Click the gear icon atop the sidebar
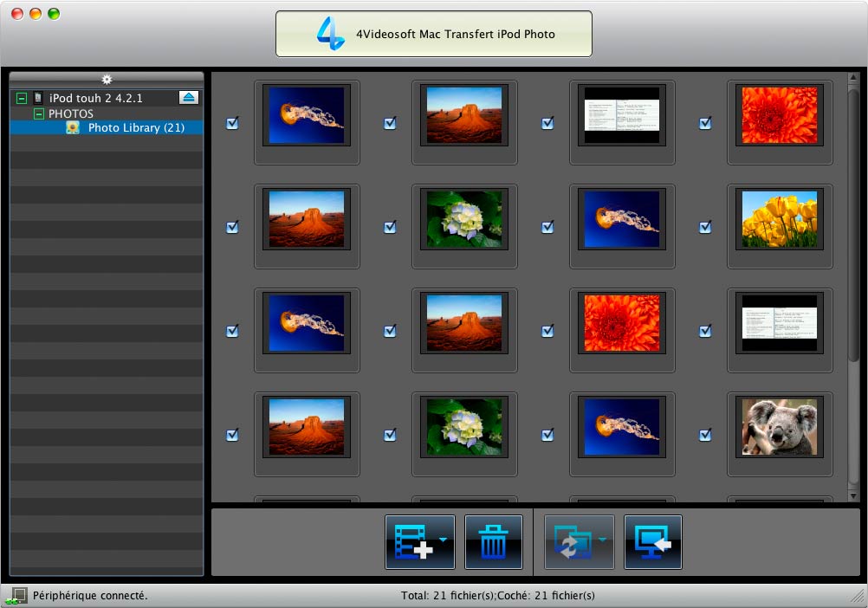This screenshot has height=608, width=868. tap(107, 79)
